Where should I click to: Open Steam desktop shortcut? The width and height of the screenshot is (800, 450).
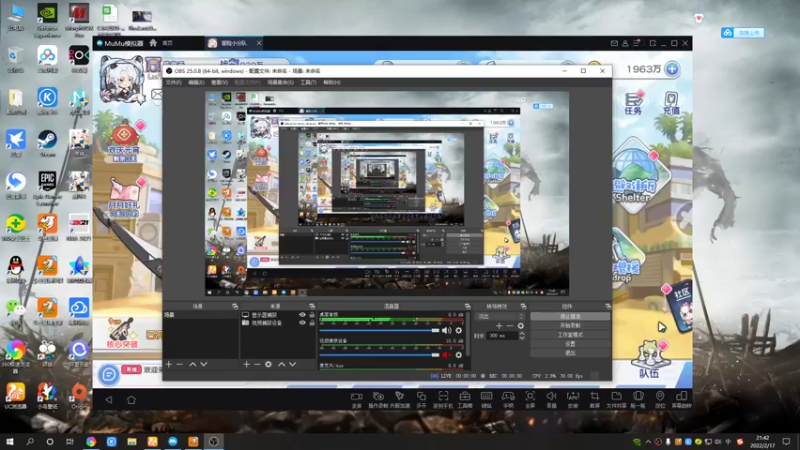click(x=47, y=143)
